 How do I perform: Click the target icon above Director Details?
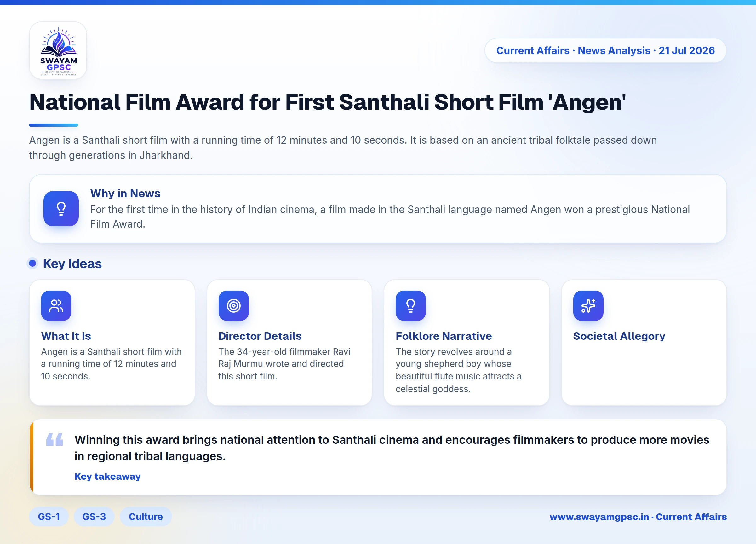point(234,305)
